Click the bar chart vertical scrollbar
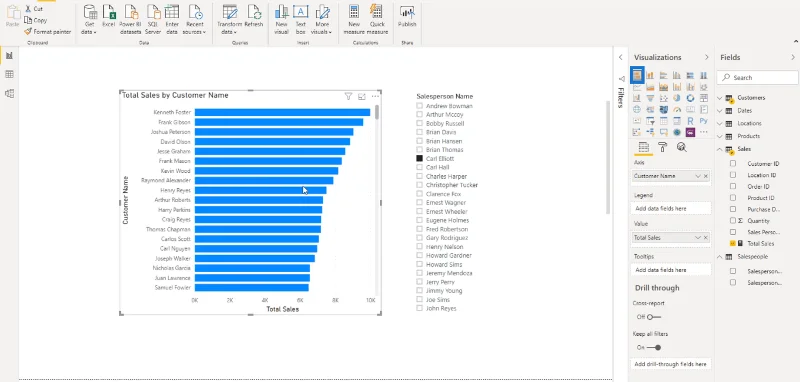The image size is (800, 382). [377, 112]
